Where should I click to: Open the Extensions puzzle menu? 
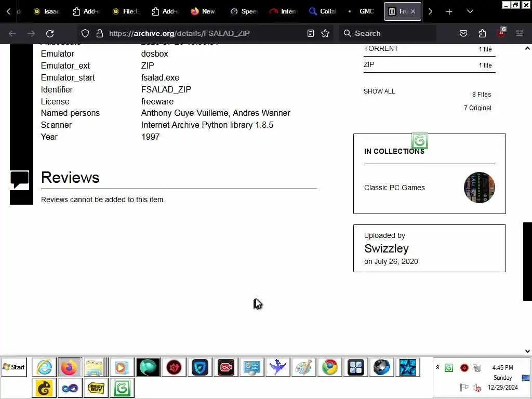(482, 33)
